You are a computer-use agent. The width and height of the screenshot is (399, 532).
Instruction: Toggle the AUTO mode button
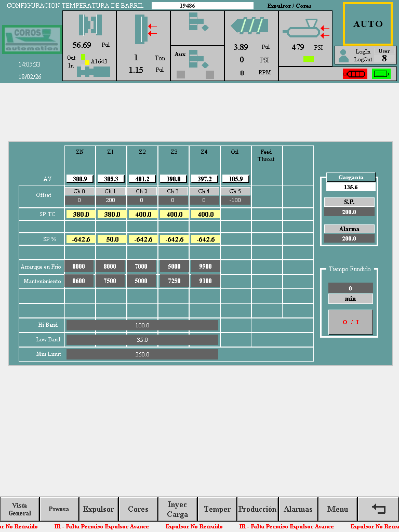(x=368, y=24)
